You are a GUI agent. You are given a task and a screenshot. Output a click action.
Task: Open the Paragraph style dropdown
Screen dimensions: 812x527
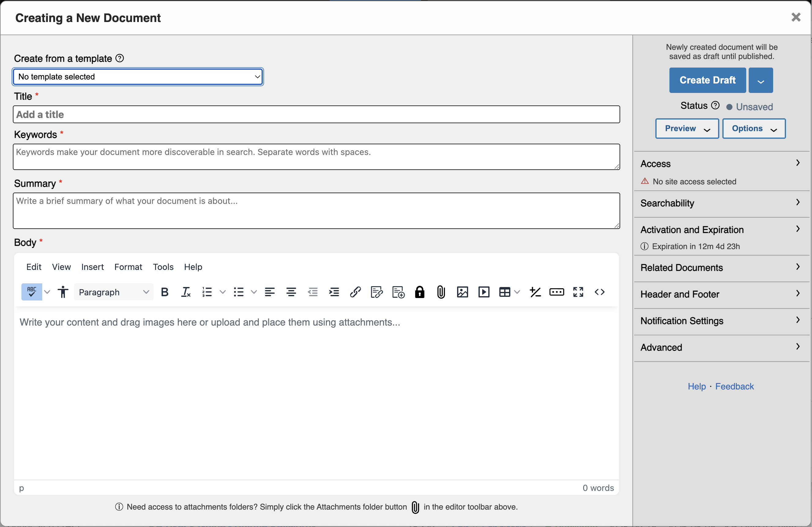(114, 292)
